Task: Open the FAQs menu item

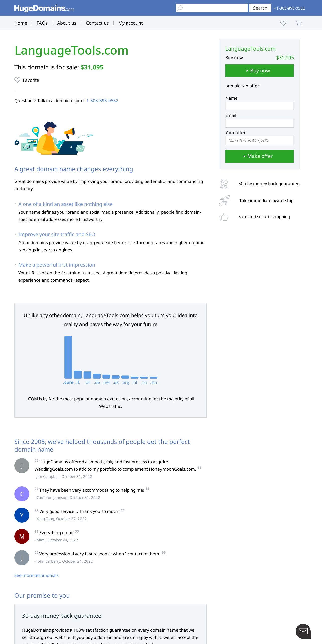Action: [x=42, y=23]
